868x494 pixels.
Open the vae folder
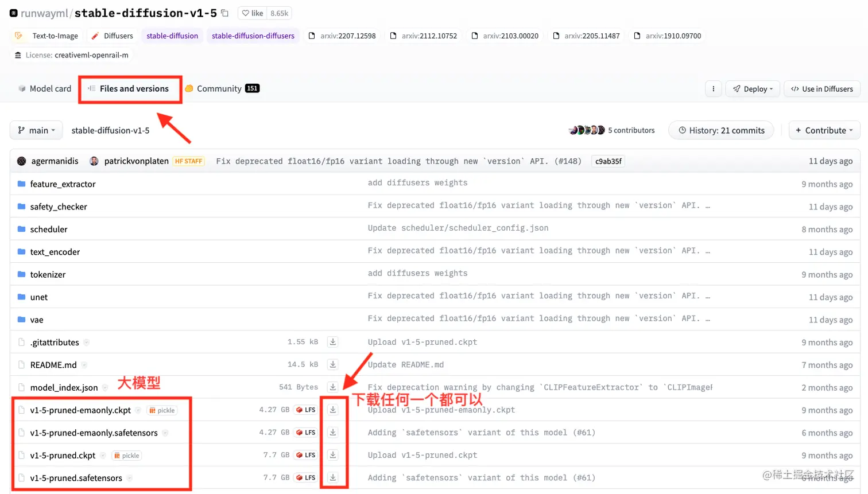(37, 320)
